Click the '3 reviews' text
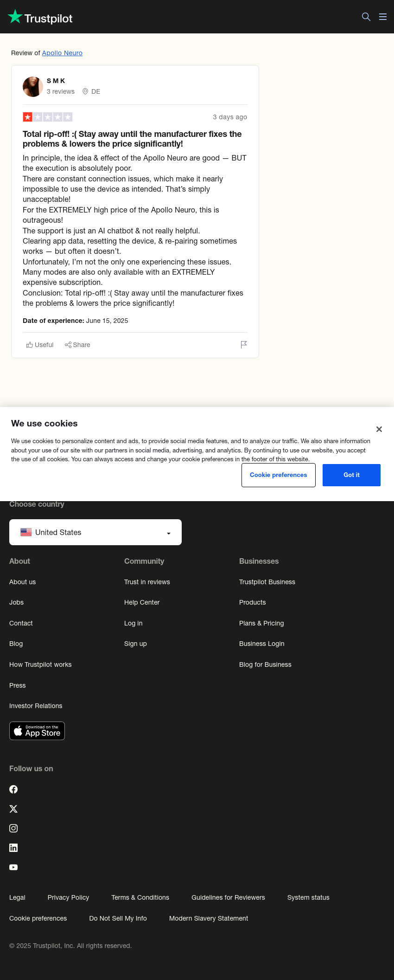This screenshot has width=394, height=980. [61, 91]
